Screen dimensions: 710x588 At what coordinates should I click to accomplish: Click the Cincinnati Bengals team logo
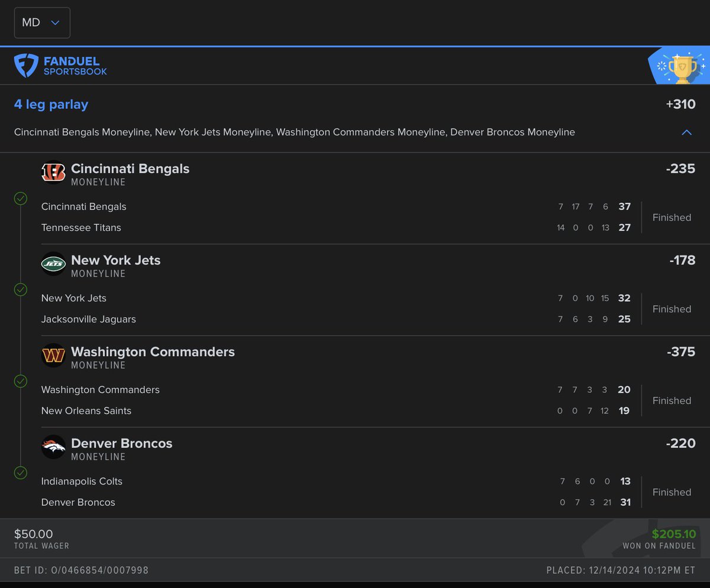(x=53, y=172)
